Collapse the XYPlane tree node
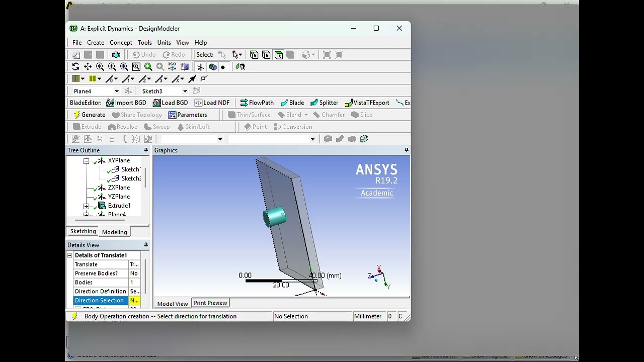Screen dimensions: 644x362 [86, 161]
